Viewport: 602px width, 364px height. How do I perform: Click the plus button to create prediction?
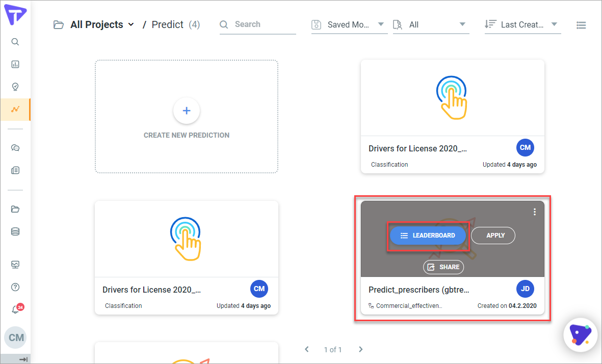coord(187,111)
